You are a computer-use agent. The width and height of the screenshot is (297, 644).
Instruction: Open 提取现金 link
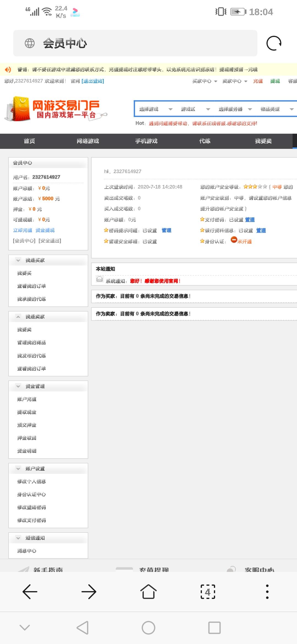tap(27, 412)
